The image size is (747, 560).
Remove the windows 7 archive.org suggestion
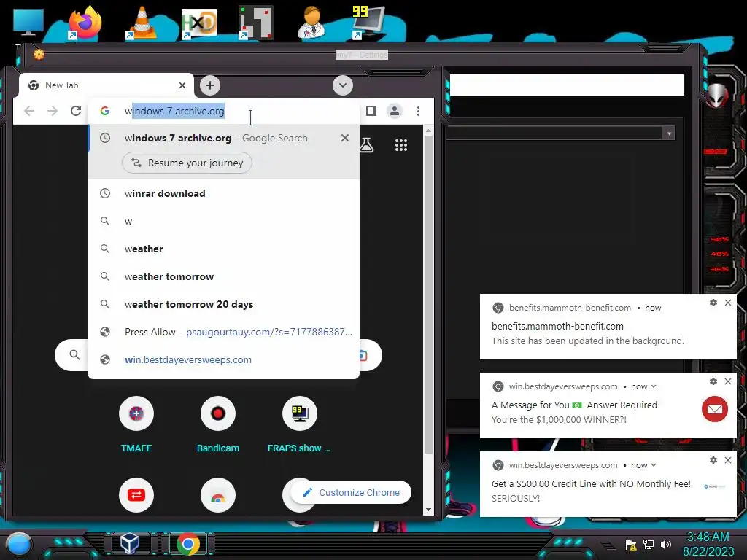[345, 138]
